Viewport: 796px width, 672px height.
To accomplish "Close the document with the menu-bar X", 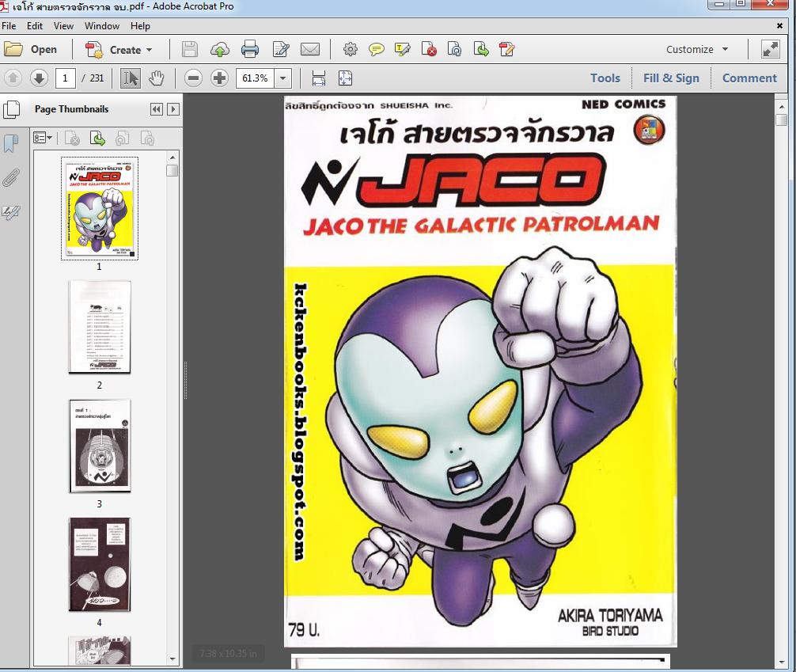I will 779,25.
